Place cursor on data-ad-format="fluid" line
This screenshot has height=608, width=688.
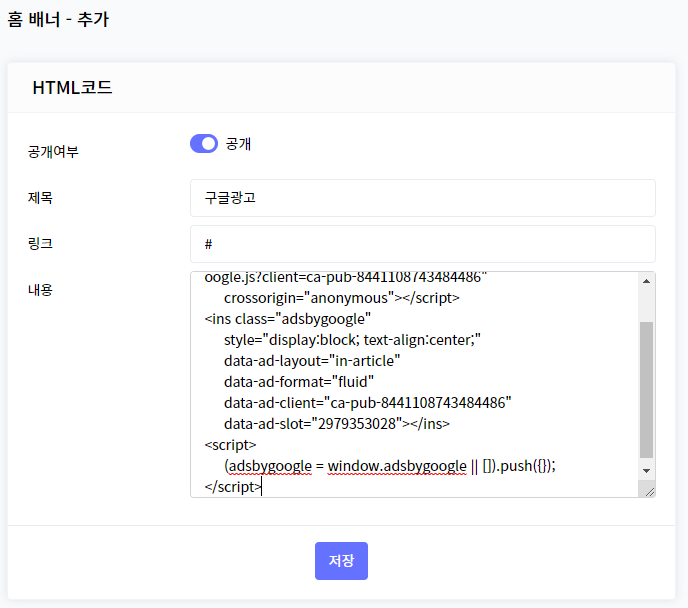coord(298,382)
